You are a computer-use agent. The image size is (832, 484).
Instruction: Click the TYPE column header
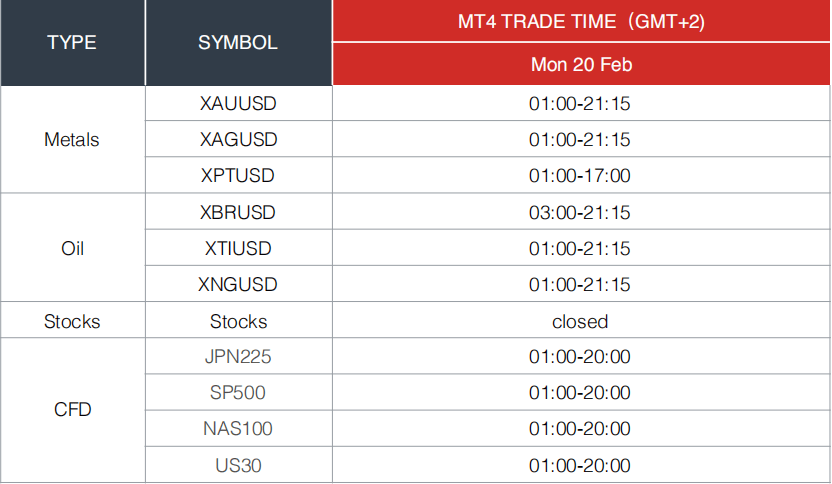point(72,42)
